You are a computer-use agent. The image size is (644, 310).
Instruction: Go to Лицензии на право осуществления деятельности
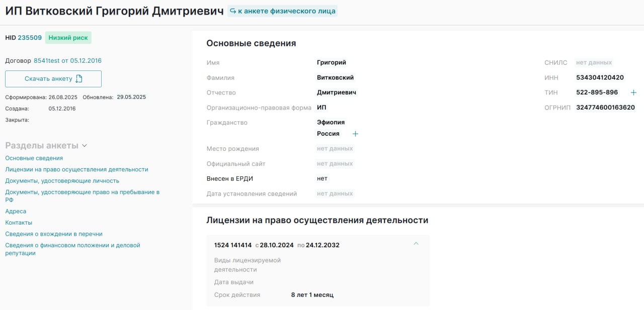(x=76, y=170)
